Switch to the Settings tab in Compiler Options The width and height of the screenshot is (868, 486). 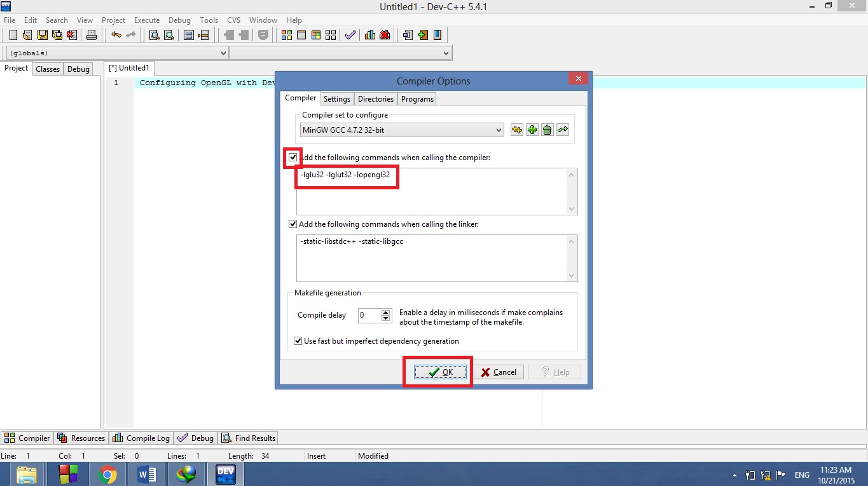click(336, 98)
